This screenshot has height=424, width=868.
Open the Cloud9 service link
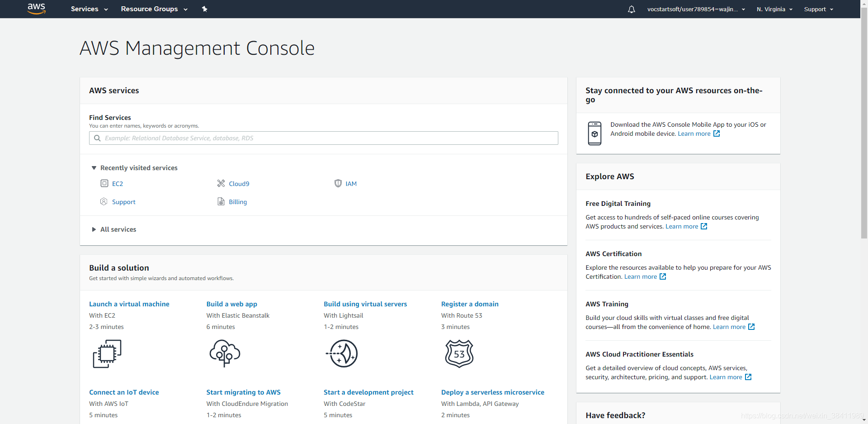coord(239,184)
